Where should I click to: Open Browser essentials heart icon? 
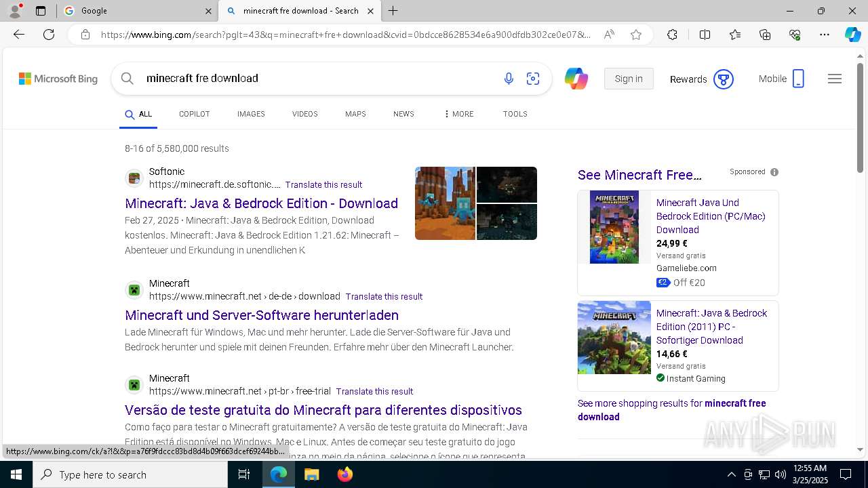click(x=795, y=35)
